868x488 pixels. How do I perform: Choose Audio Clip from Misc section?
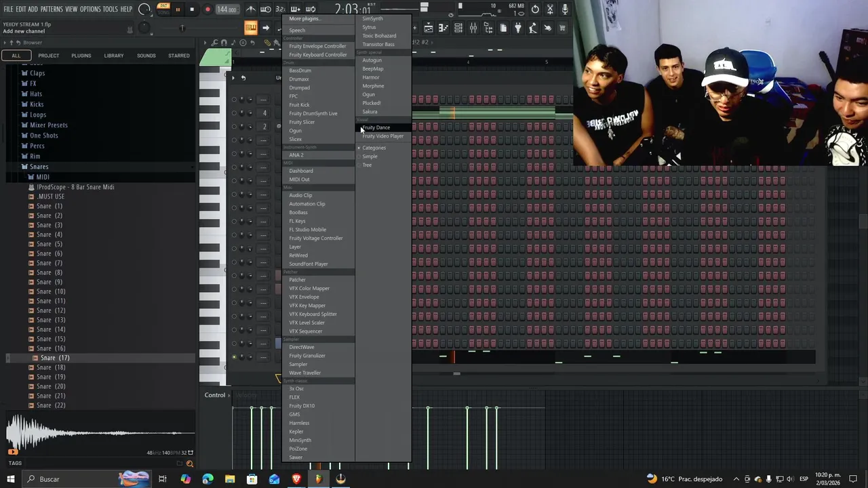pyautogui.click(x=300, y=195)
